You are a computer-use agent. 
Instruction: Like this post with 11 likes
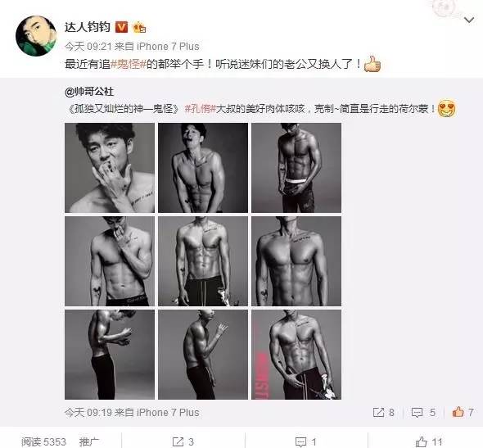[429, 441]
